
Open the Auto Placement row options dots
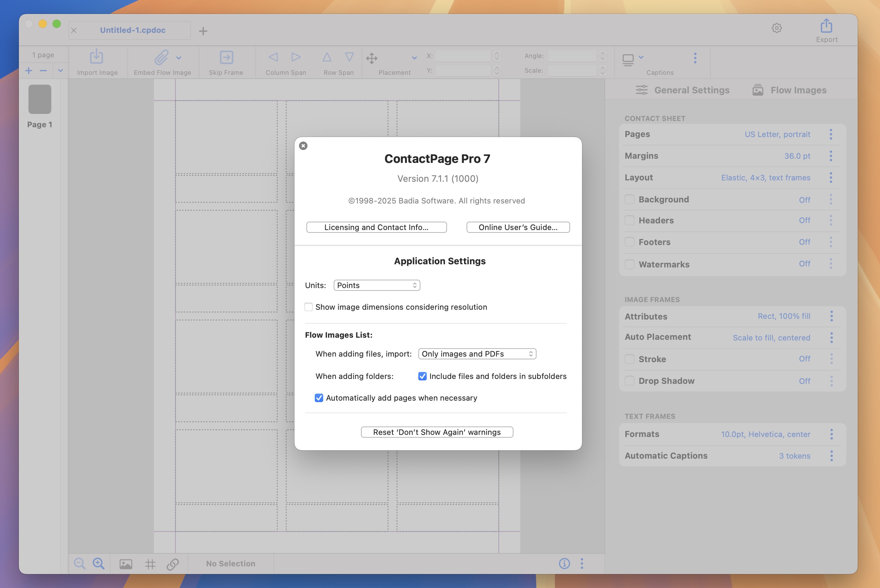point(831,337)
